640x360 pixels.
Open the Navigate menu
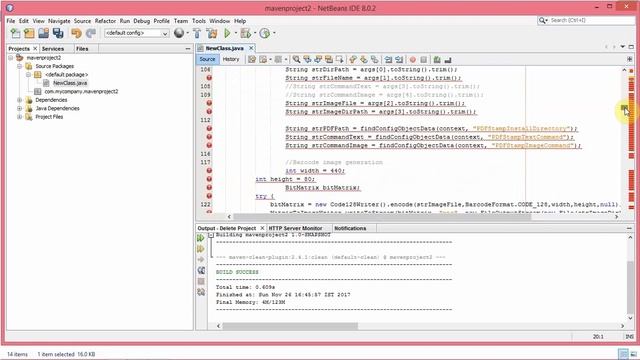(x=59, y=21)
